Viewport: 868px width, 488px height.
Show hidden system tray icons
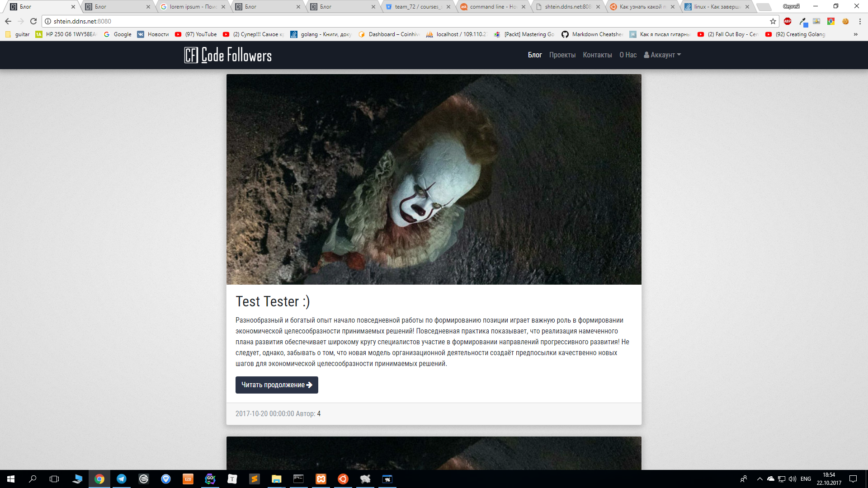click(x=760, y=479)
